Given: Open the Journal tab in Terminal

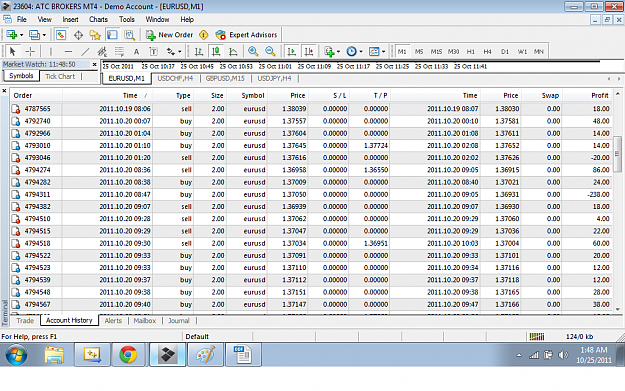Looking at the screenshot, I should 179,321.
